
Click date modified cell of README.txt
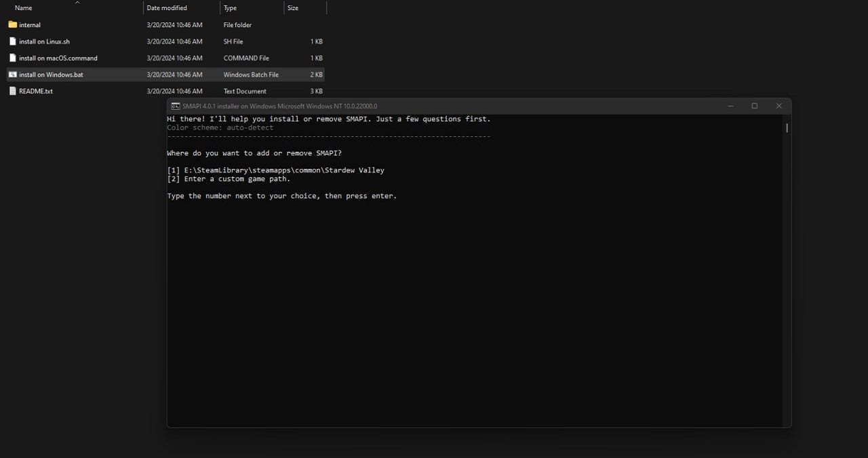click(174, 91)
